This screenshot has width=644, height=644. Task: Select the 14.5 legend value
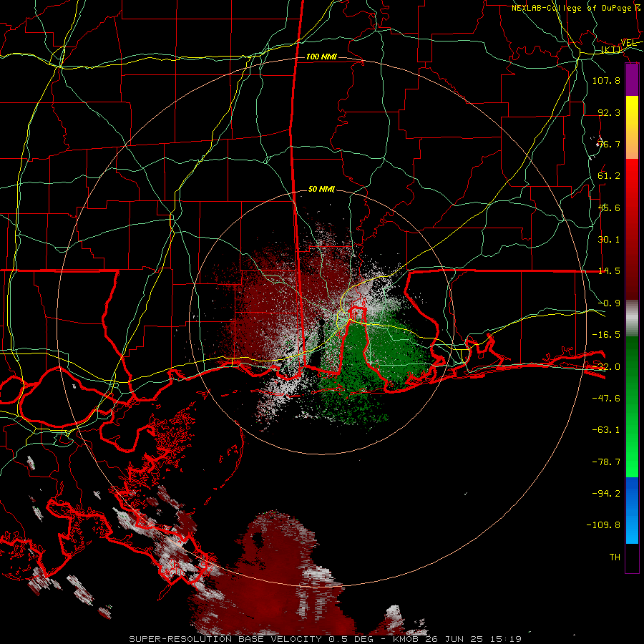click(609, 271)
